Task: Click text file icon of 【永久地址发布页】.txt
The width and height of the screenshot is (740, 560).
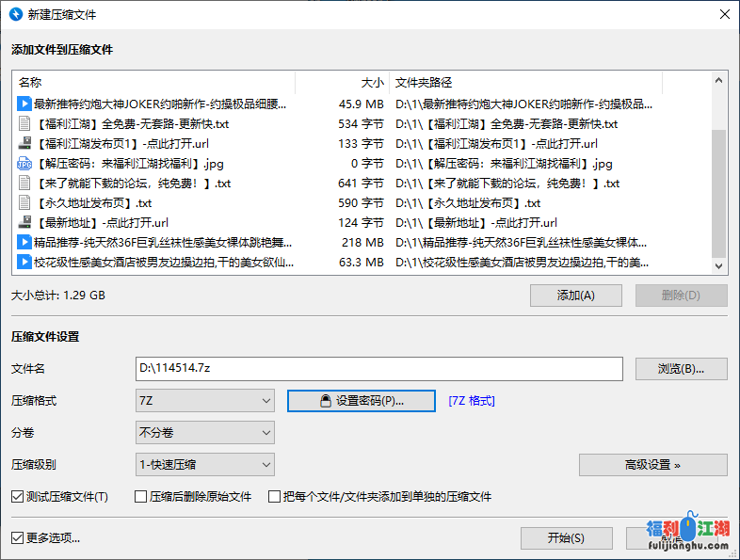Action: (24, 203)
